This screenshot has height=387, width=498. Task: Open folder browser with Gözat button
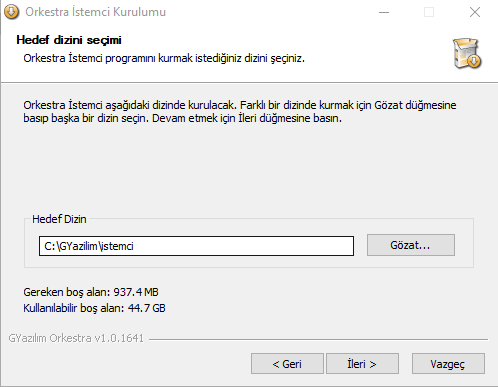(x=411, y=245)
